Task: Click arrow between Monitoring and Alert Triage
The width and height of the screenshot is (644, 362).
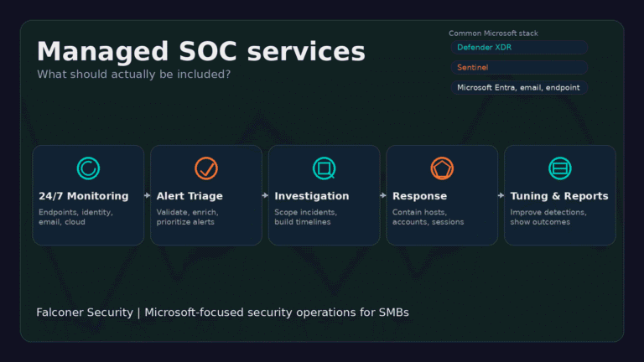Action: coord(147,196)
